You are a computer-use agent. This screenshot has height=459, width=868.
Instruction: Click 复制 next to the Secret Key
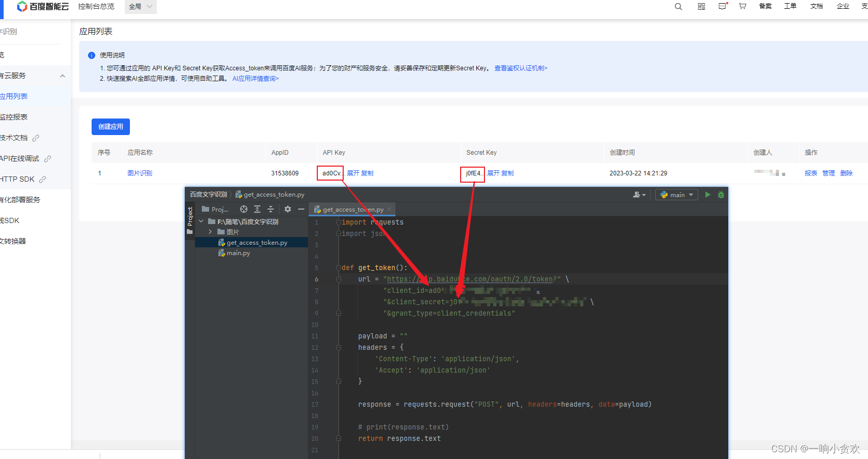tap(507, 173)
